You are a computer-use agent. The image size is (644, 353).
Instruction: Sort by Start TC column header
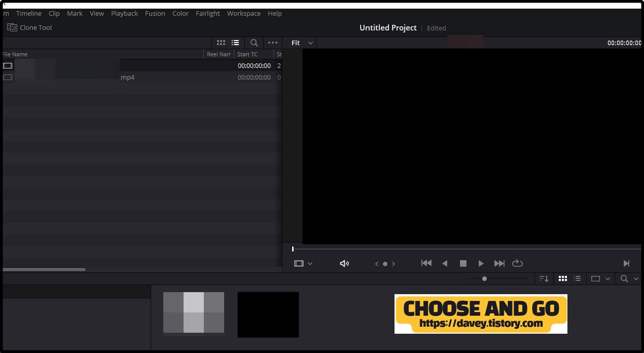pyautogui.click(x=247, y=54)
